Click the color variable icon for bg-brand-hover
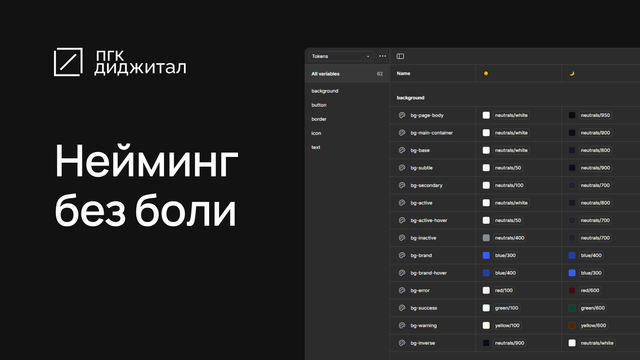 402,273
